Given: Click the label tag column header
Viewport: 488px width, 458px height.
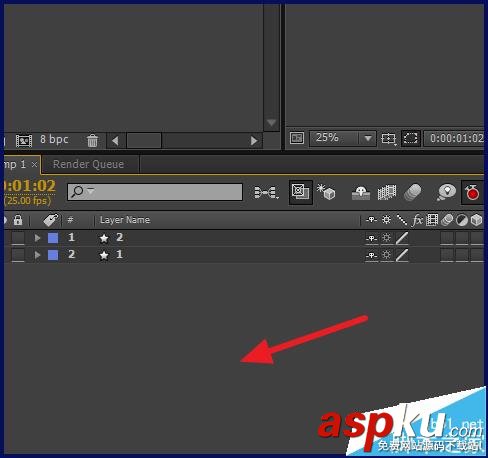Looking at the screenshot, I should [x=51, y=220].
